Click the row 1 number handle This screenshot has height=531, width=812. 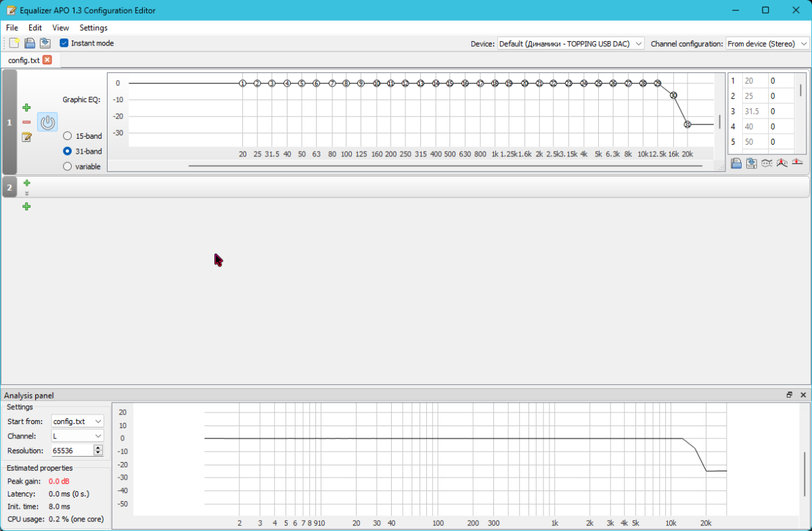point(9,122)
